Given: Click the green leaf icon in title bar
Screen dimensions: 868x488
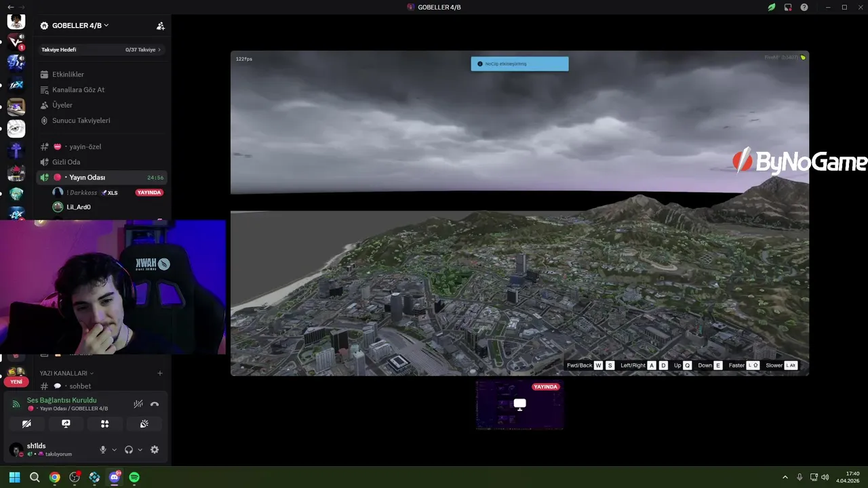Looking at the screenshot, I should pyautogui.click(x=771, y=7).
